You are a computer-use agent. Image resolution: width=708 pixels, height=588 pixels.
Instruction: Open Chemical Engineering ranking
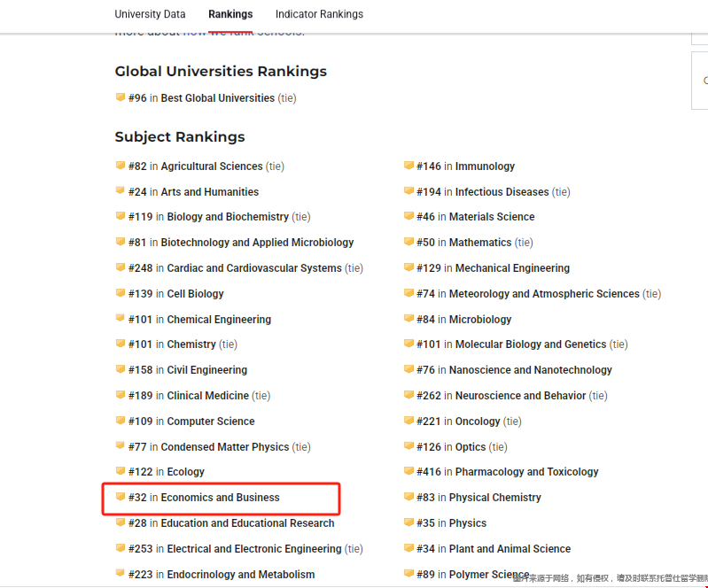click(x=219, y=320)
